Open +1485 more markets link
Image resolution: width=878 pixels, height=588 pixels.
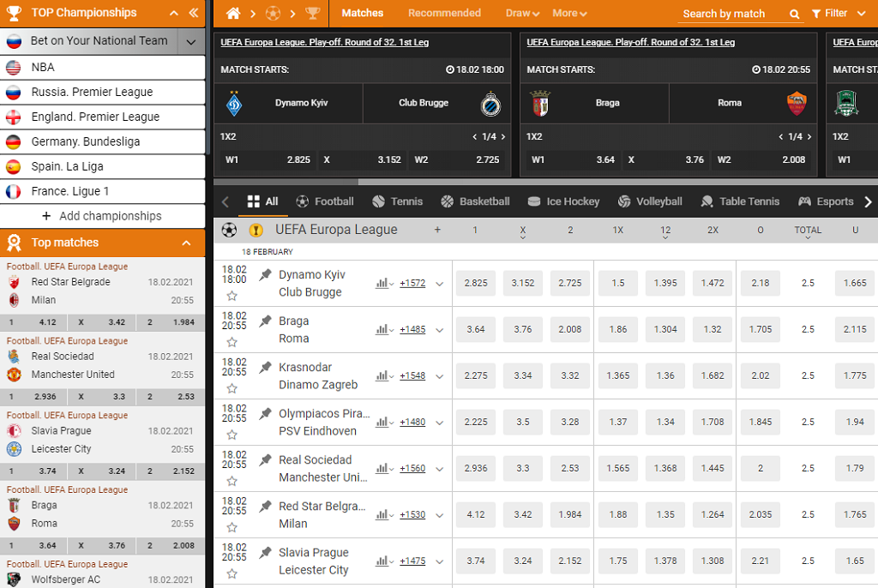tap(412, 330)
